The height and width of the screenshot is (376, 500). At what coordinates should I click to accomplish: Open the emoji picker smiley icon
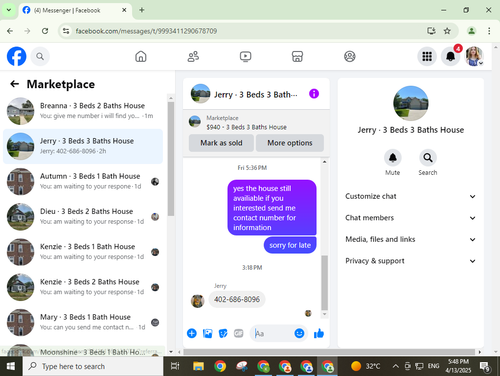(299, 333)
